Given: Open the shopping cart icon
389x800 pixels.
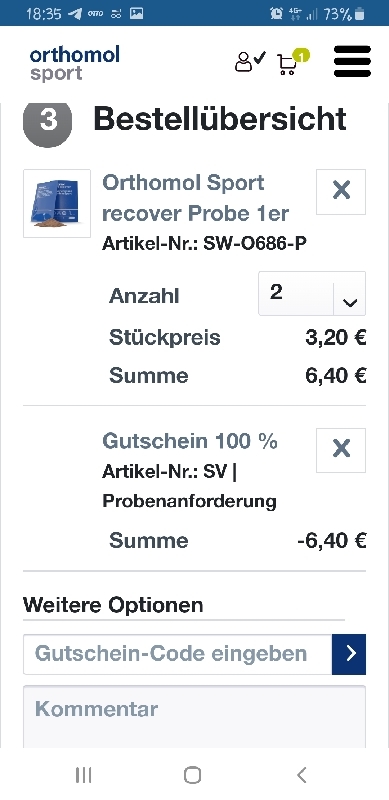Looking at the screenshot, I should [287, 65].
